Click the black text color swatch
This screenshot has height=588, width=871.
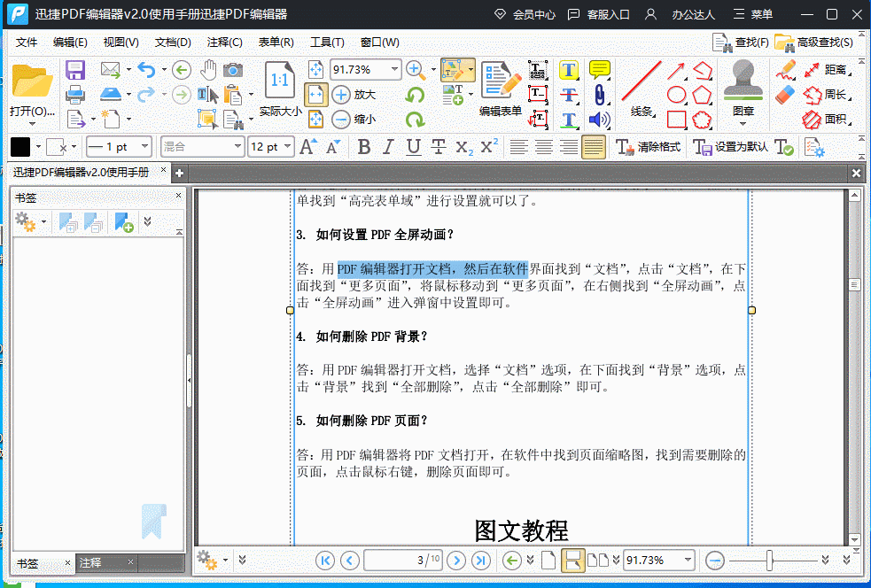point(20,147)
